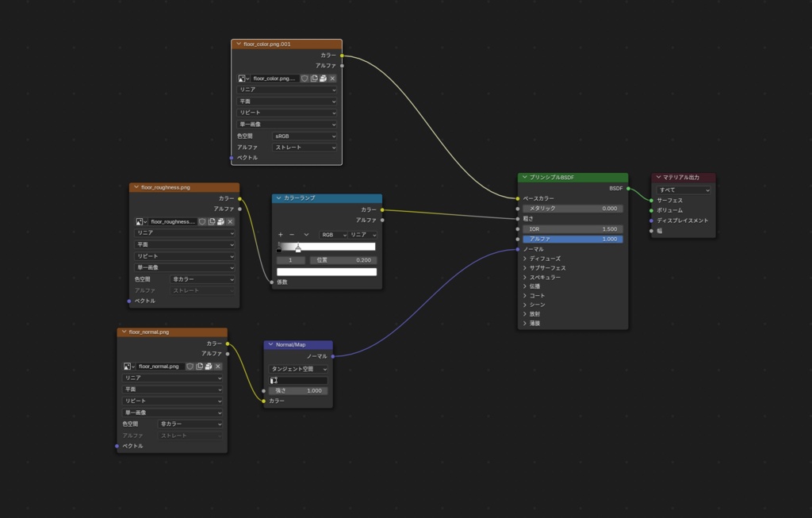Viewport: 812px width, 518px height.
Task: Click the IOR 1.500 value field
Action: (573, 229)
